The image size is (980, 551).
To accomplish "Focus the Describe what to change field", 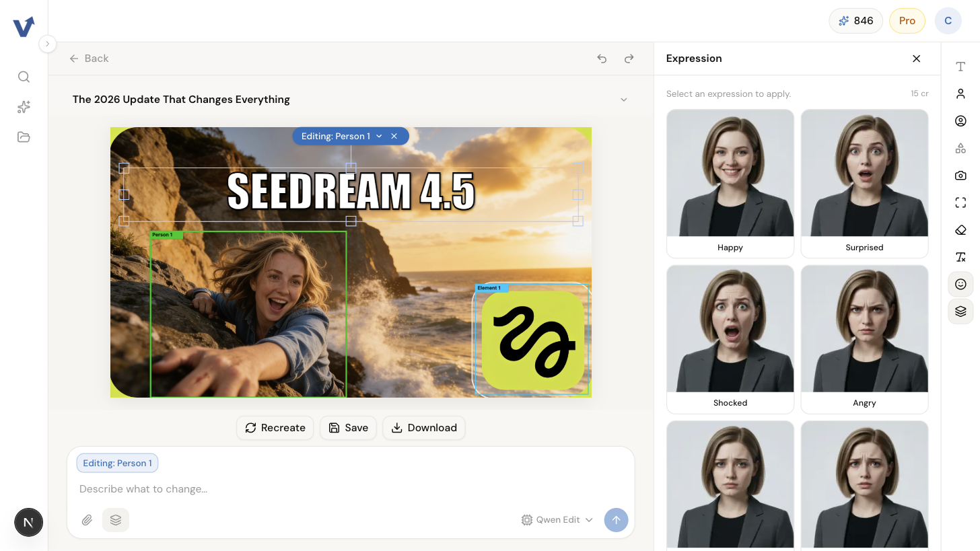I will coord(351,489).
